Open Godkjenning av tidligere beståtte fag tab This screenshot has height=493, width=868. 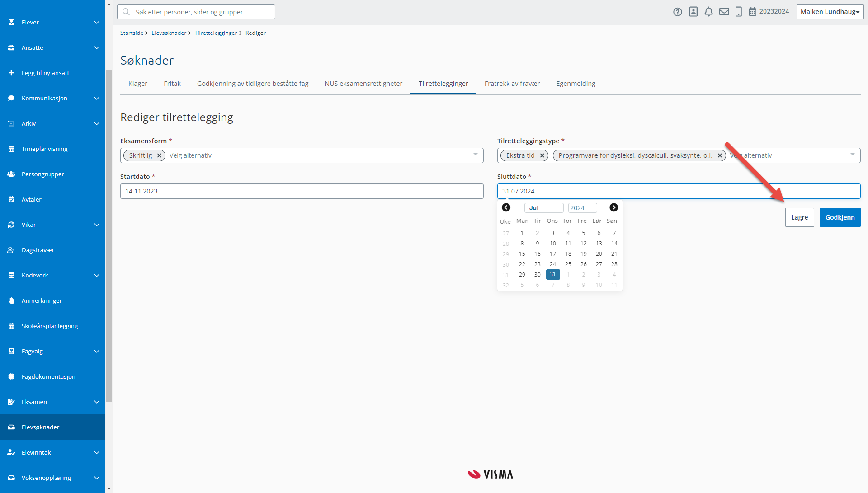(x=253, y=84)
